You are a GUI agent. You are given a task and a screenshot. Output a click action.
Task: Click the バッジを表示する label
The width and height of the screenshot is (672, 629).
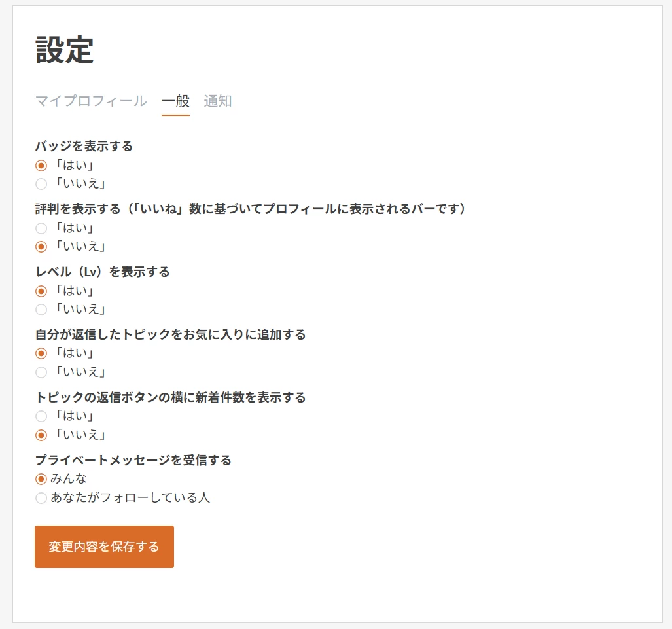[84, 146]
